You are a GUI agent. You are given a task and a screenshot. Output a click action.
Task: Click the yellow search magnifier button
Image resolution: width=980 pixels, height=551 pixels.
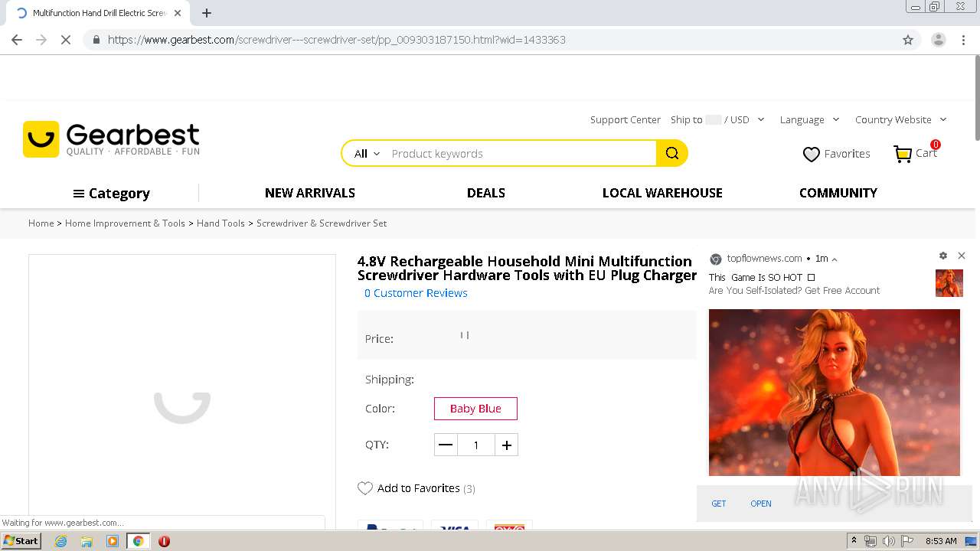pos(672,153)
